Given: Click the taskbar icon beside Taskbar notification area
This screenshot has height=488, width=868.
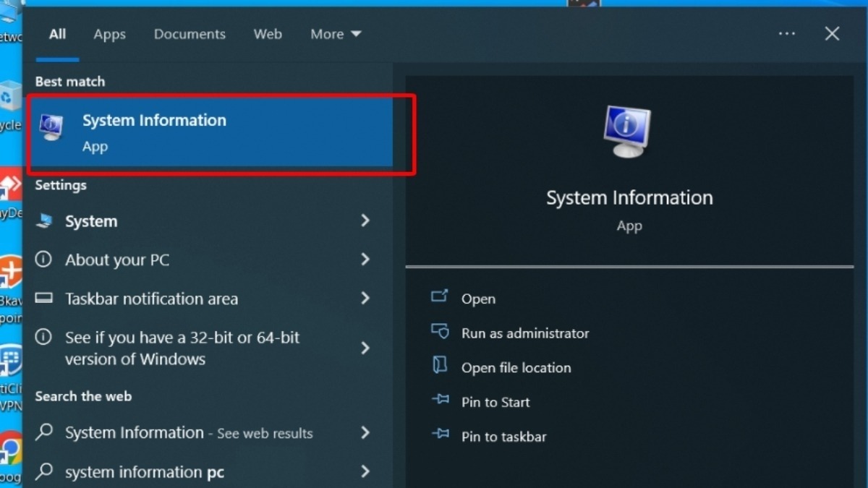Looking at the screenshot, I should pos(43,298).
